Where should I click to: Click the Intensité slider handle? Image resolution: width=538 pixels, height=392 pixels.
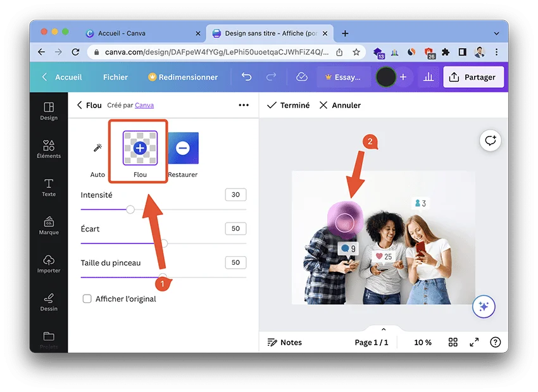click(x=130, y=209)
